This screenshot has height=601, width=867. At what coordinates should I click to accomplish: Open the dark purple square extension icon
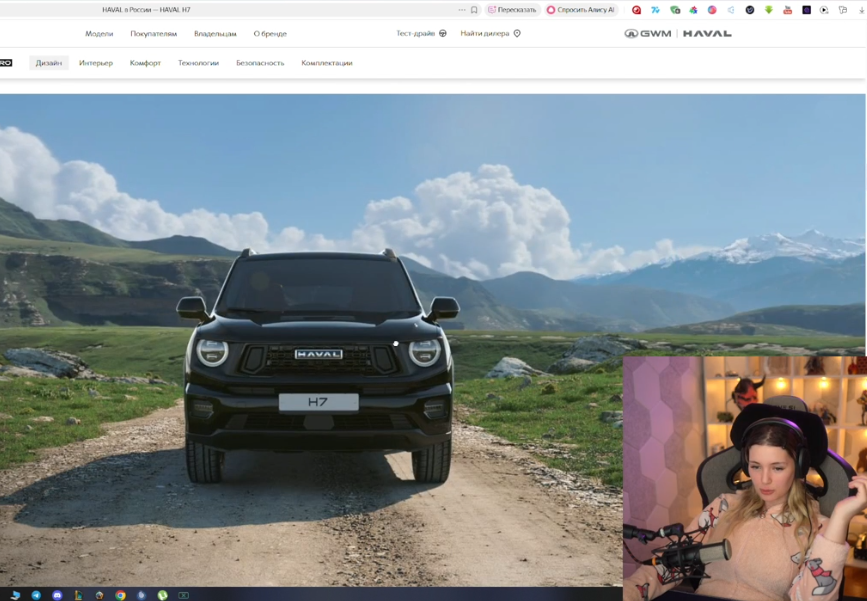806,10
